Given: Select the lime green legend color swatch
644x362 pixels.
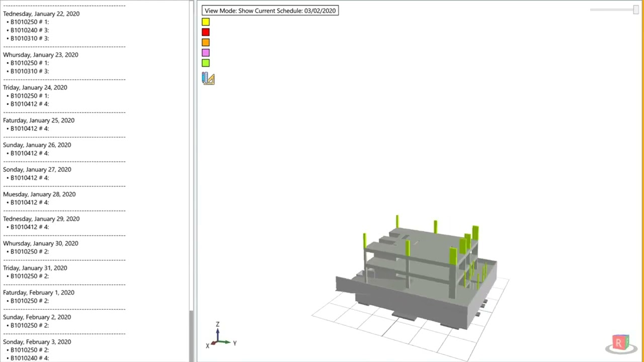Looking at the screenshot, I should click(x=206, y=63).
